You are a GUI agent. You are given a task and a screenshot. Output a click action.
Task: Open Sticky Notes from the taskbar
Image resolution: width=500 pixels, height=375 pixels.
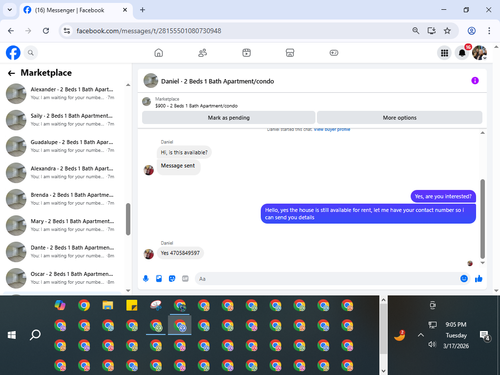(x=132, y=305)
